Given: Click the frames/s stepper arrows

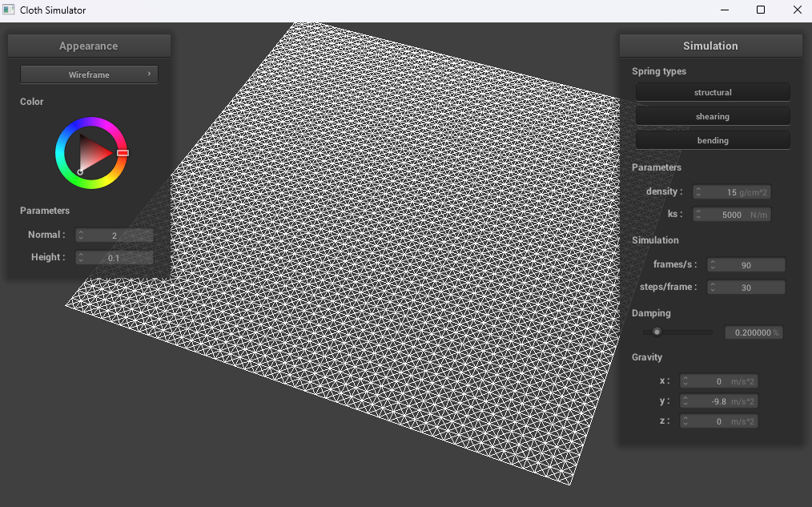Looking at the screenshot, I should pos(713,265).
